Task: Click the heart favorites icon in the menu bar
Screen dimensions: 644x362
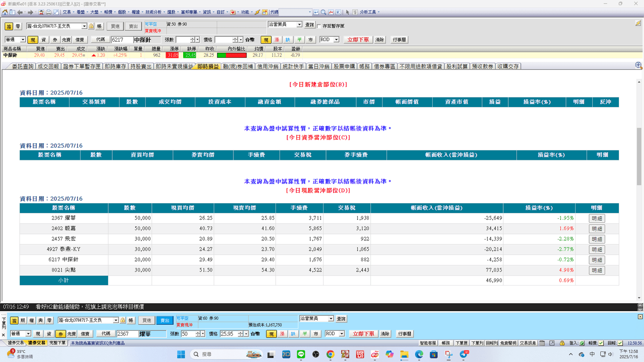Action: [232, 12]
